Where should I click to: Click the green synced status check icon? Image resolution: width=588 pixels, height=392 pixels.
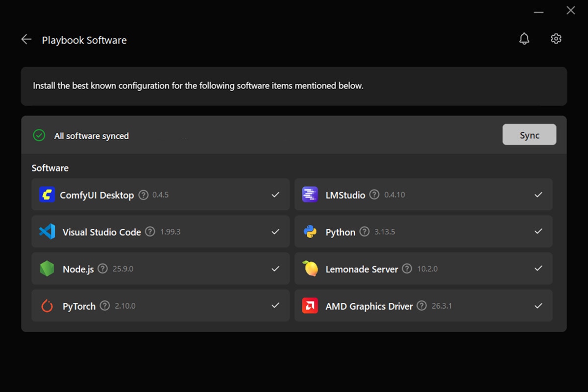(x=39, y=135)
